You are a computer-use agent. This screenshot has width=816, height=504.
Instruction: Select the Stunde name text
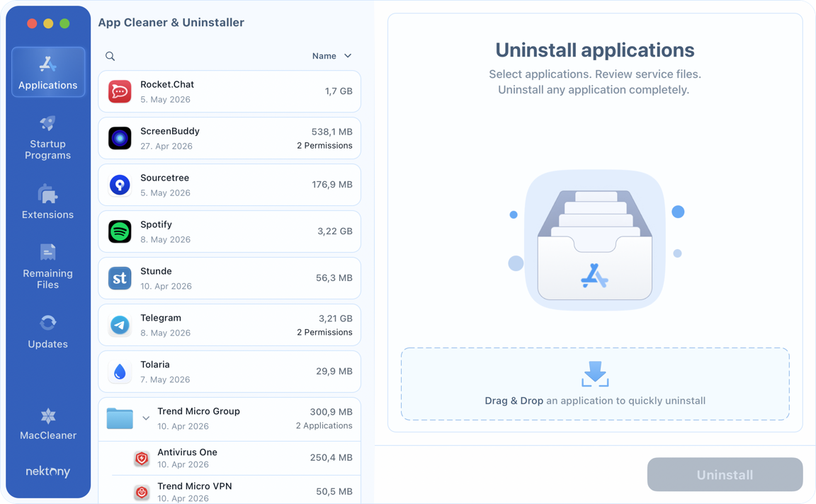pos(156,271)
